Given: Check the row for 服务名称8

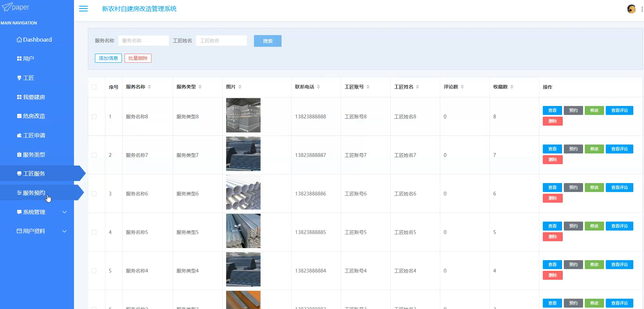Looking at the screenshot, I should pos(94,117).
